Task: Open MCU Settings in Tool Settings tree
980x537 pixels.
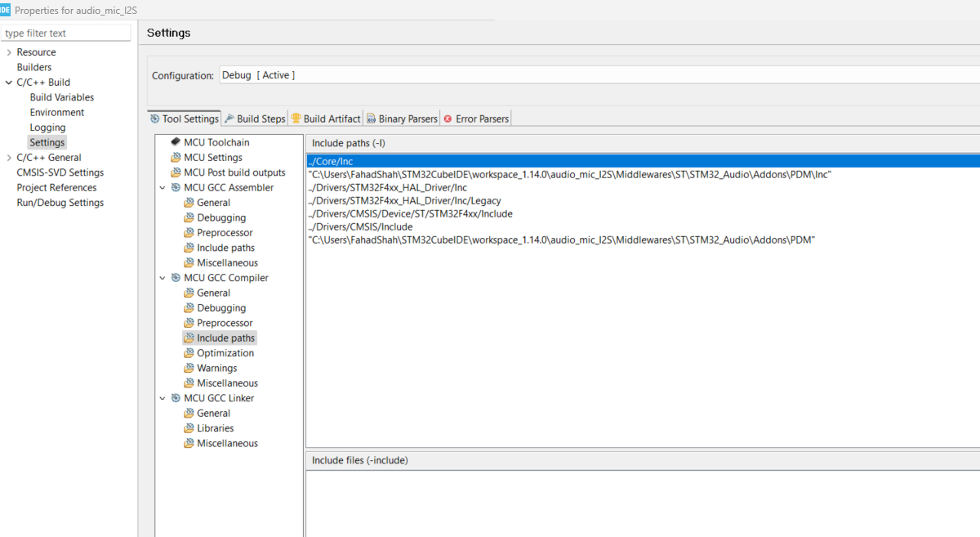Action: tap(211, 157)
